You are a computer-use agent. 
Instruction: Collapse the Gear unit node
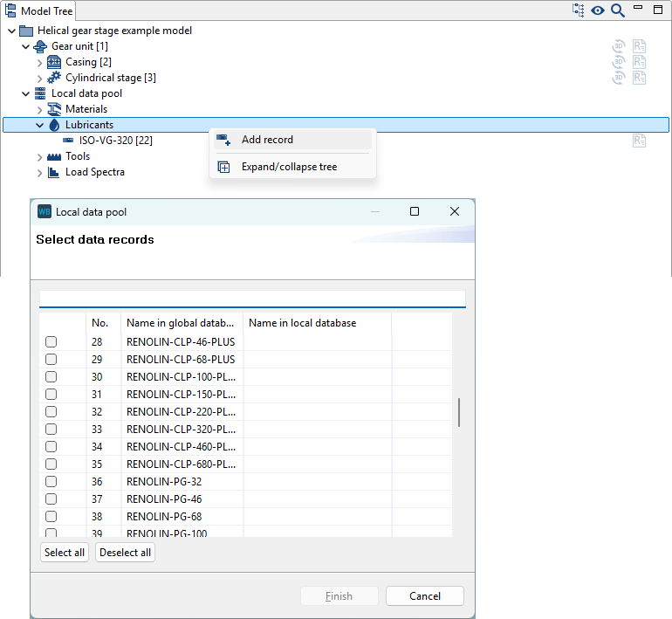(x=25, y=46)
